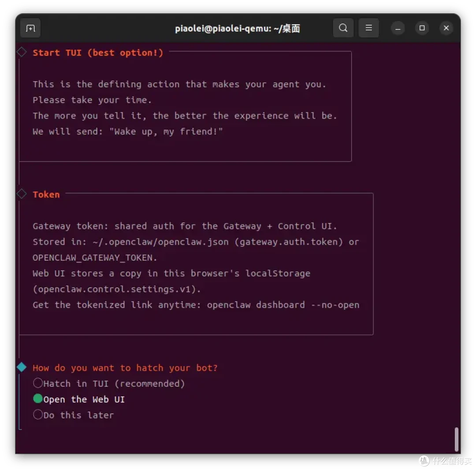The height and width of the screenshot is (471, 476).
Task: Click the filled diamond beside hatch prompt
Action: tap(22, 367)
